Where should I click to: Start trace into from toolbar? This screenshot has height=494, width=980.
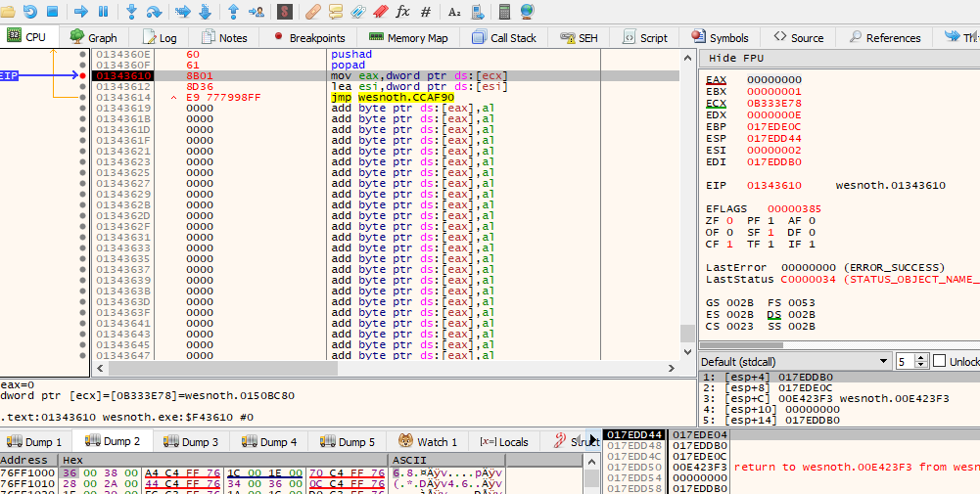(182, 11)
